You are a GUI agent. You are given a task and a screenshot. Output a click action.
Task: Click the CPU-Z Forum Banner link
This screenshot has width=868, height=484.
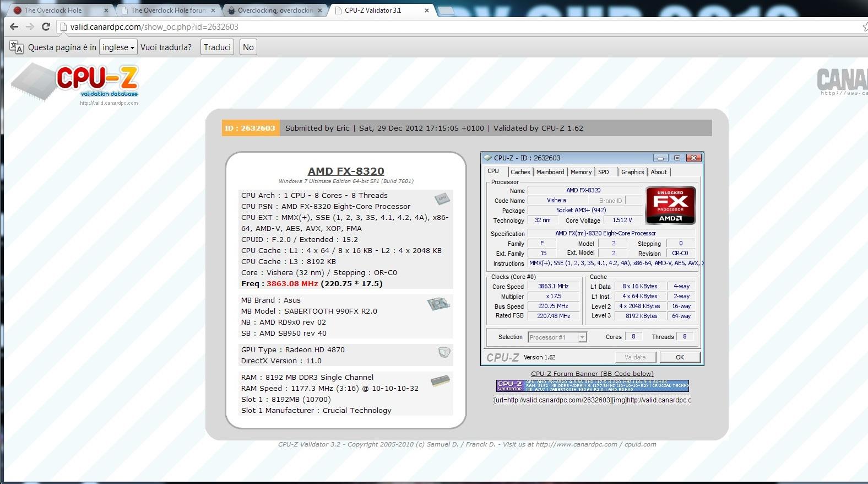click(592, 374)
